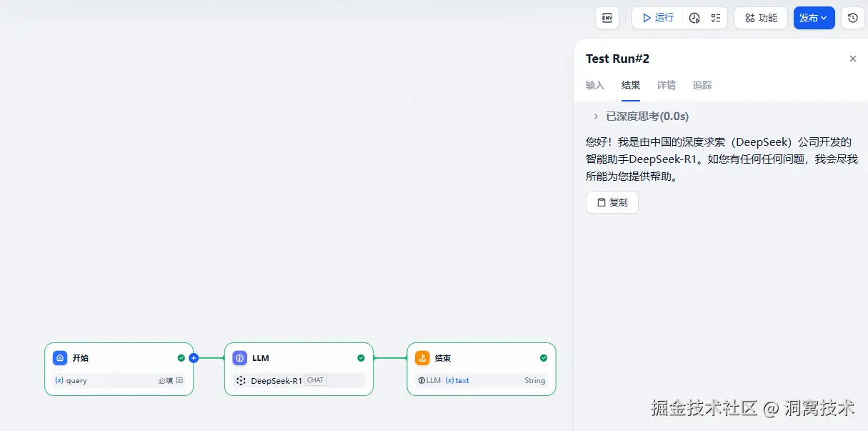
Task: Click the 开始 node title
Action: [81, 358]
